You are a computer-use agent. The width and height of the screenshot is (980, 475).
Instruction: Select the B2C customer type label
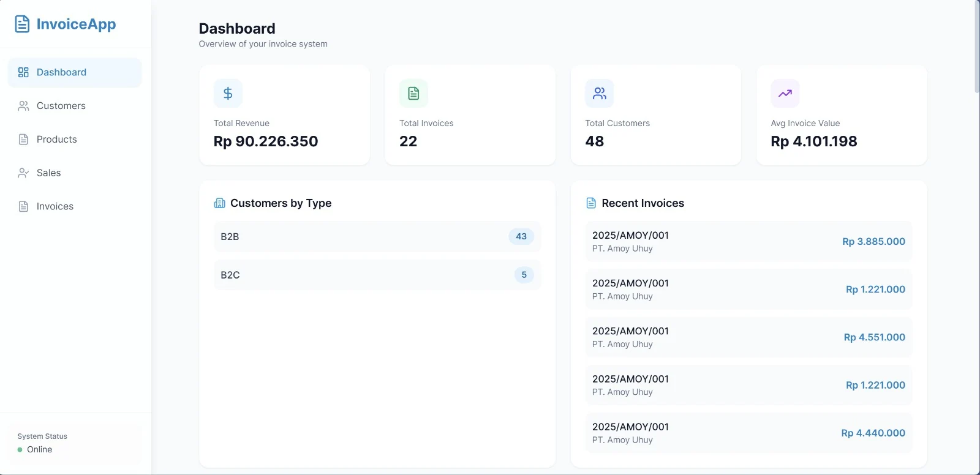(230, 275)
